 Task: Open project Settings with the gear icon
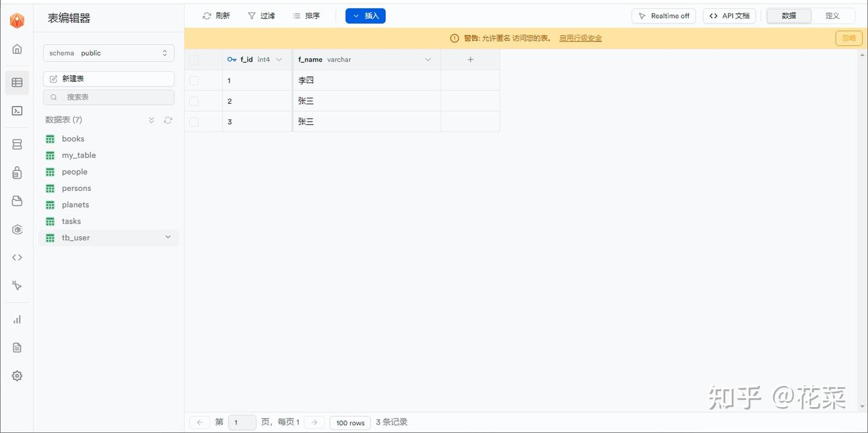point(16,375)
